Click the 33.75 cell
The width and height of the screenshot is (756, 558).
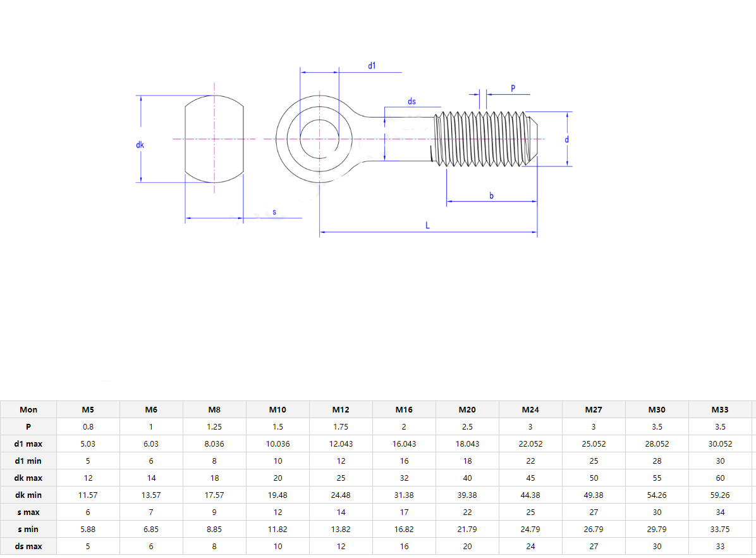[720, 529]
